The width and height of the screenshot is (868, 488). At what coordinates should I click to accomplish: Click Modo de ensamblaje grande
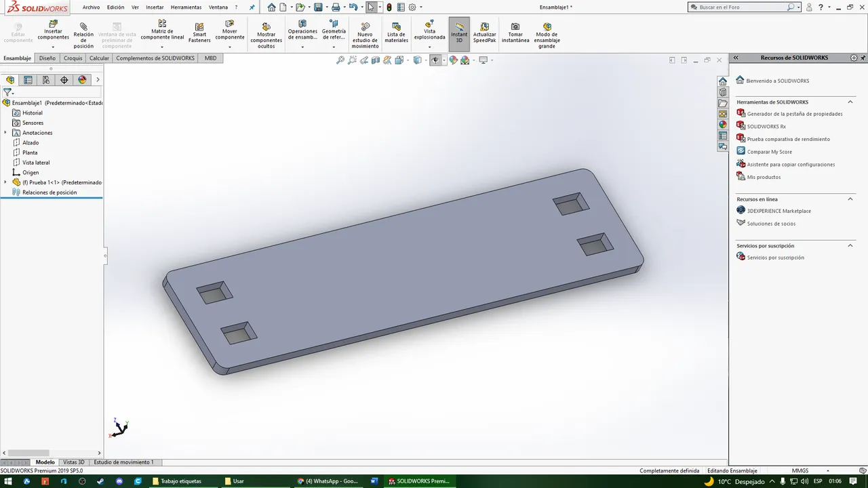pos(547,35)
